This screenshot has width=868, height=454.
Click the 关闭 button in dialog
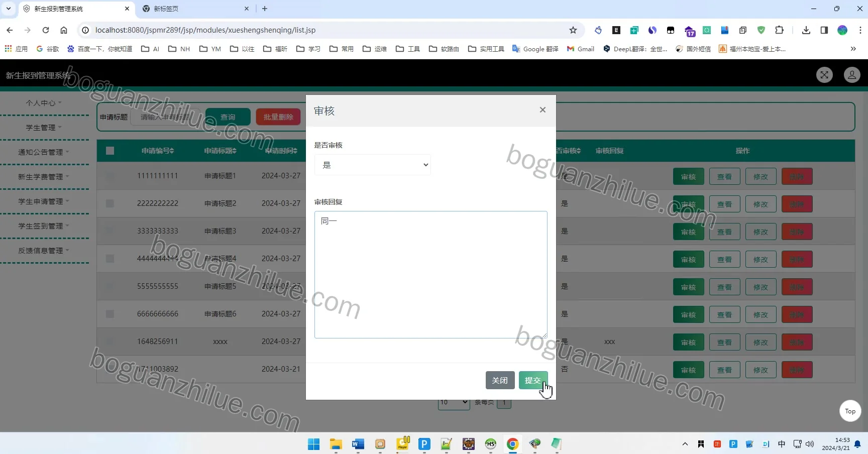(500, 380)
